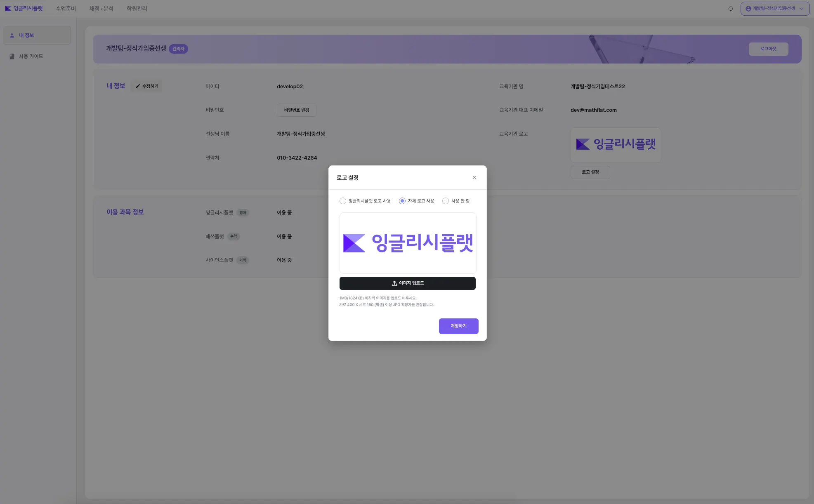814x504 pixels.
Task: Click the refresh sync icon in header
Action: click(730, 9)
